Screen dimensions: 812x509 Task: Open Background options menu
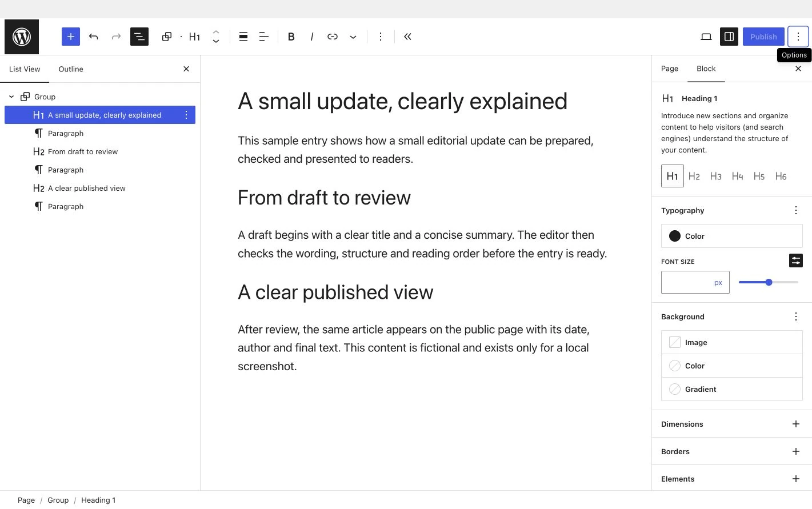click(796, 316)
